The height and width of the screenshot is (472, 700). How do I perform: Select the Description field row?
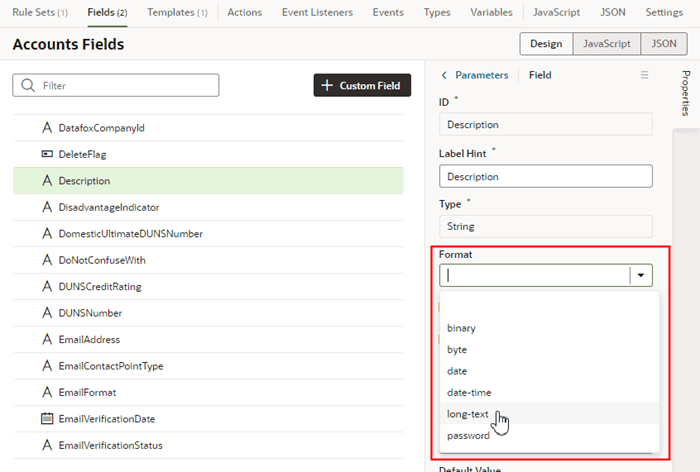click(x=208, y=181)
